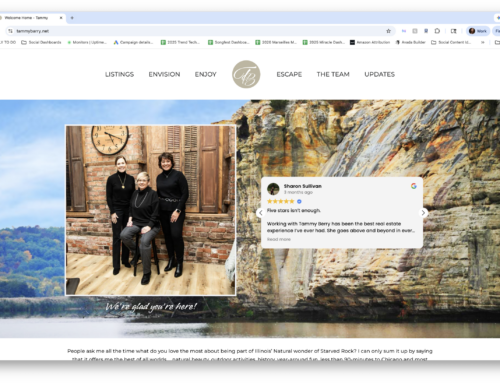Click the 'We're glad you're here!' caption
This screenshot has width=500, height=383.
(x=151, y=307)
